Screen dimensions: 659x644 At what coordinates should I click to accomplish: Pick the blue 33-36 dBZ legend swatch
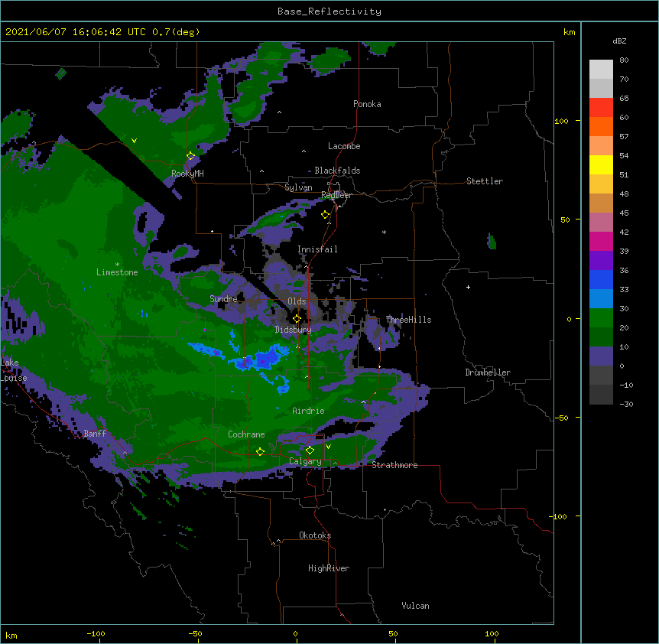click(x=601, y=279)
